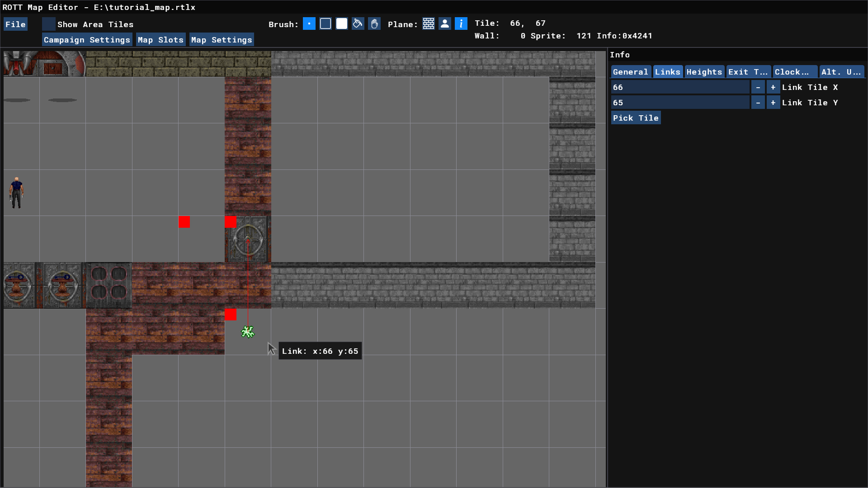Decrease the Link Tile X value
This screenshot has height=488, width=868.
click(758, 87)
